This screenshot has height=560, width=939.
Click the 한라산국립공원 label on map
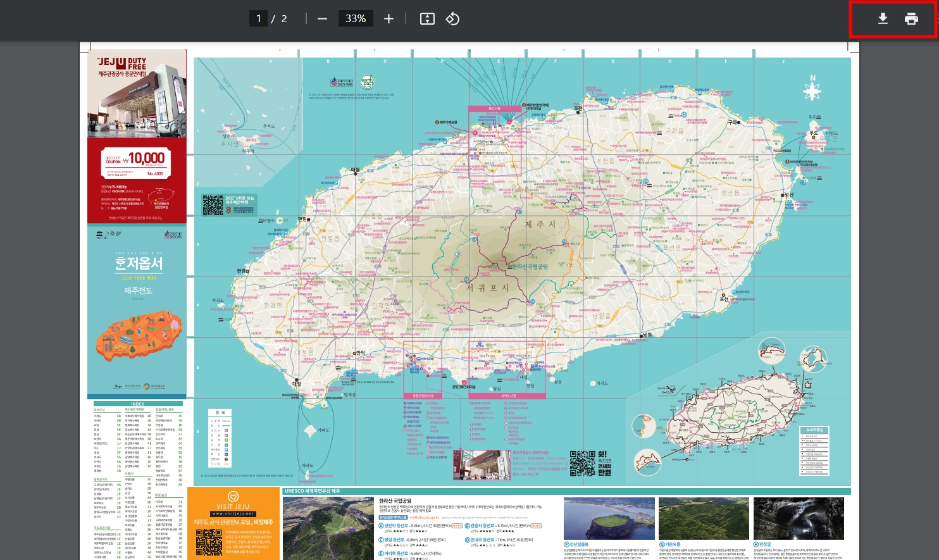530,266
